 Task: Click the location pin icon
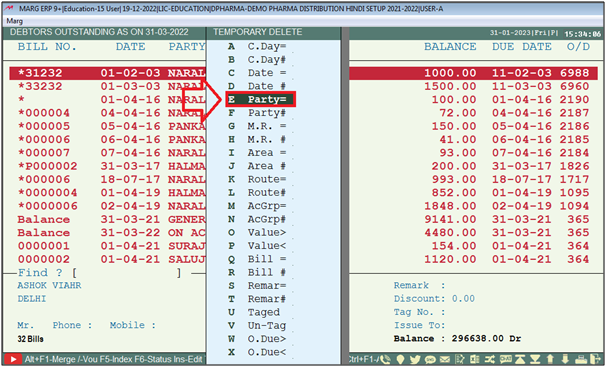click(400, 359)
